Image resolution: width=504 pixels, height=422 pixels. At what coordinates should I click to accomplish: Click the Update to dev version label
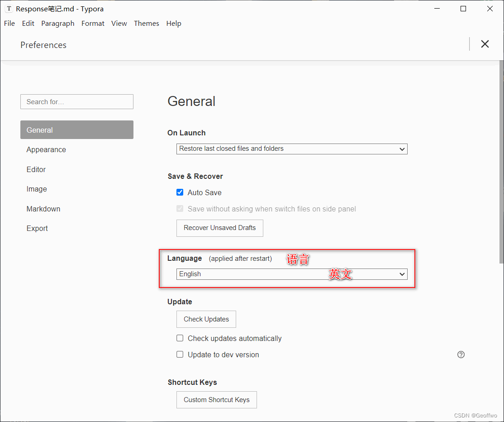(x=223, y=355)
